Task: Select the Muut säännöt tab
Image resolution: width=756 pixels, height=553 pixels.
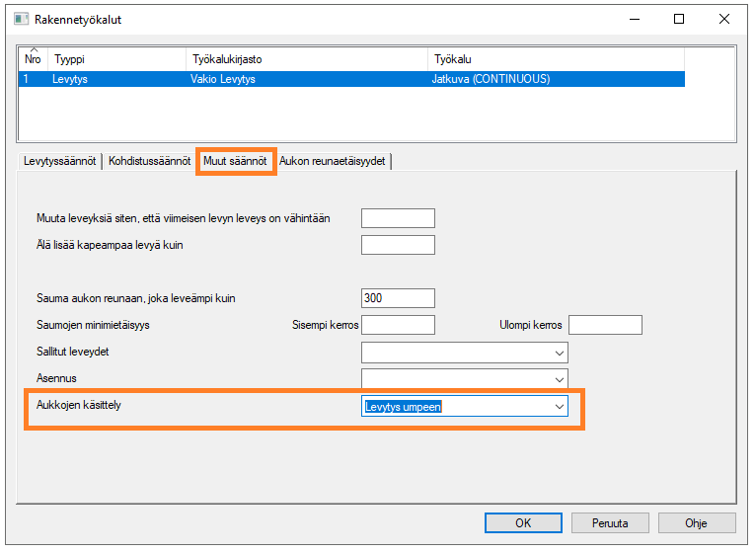Action: coord(236,161)
